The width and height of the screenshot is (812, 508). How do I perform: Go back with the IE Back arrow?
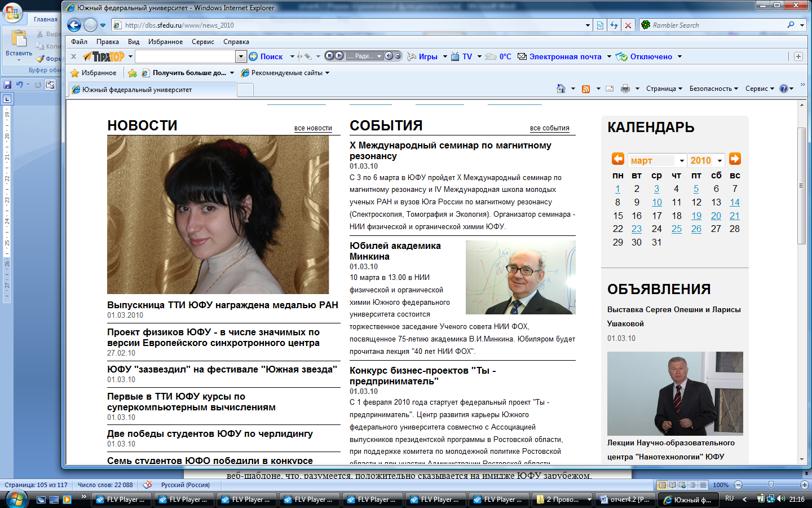point(74,25)
